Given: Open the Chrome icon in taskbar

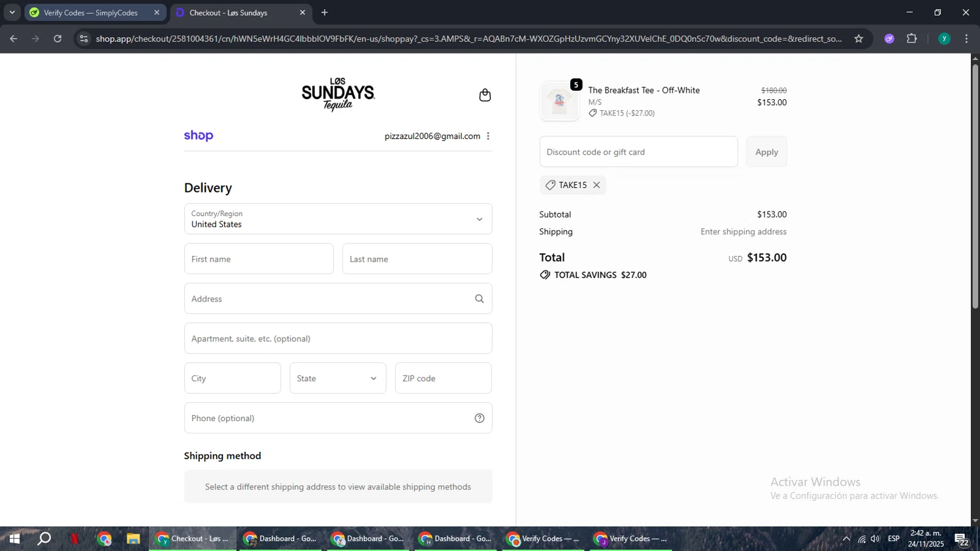Looking at the screenshot, I should pyautogui.click(x=105, y=539).
